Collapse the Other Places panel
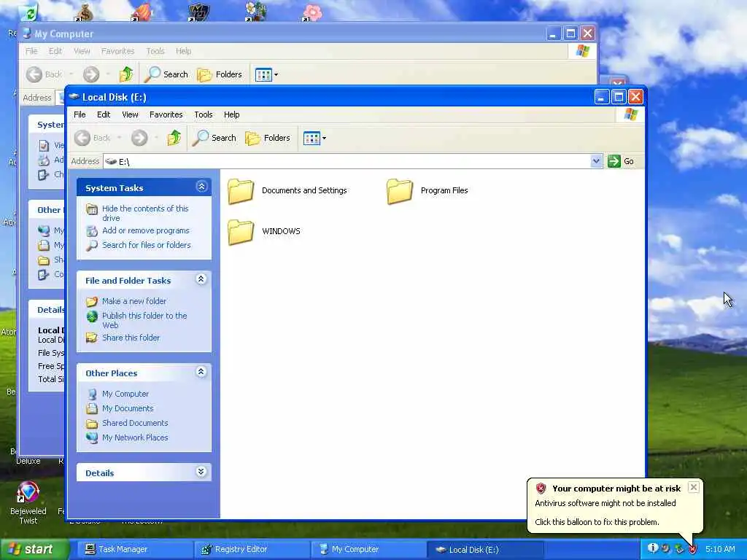This screenshot has width=747, height=560. [x=201, y=373]
